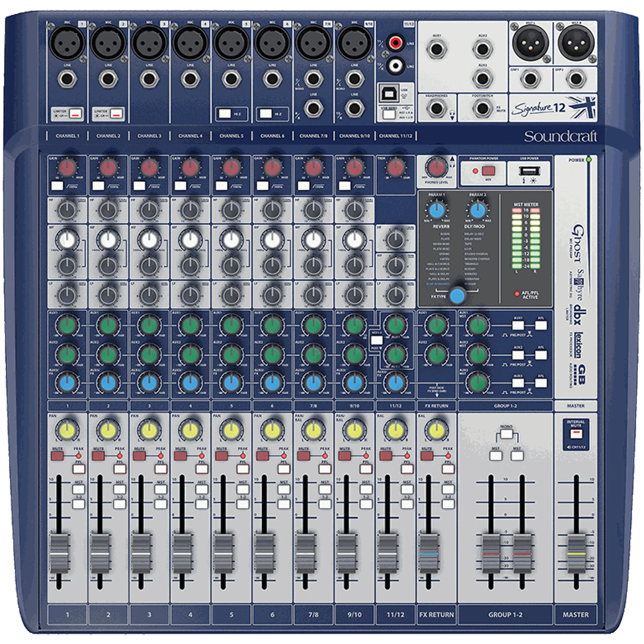Screen dimensions: 644x644
Task: Toggle the 48V phantom power switch
Action: 488,171
